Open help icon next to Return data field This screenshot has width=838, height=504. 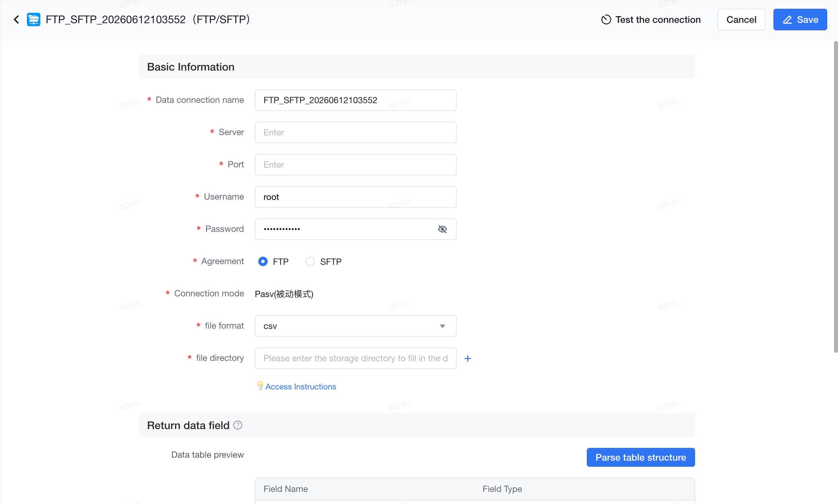(237, 425)
